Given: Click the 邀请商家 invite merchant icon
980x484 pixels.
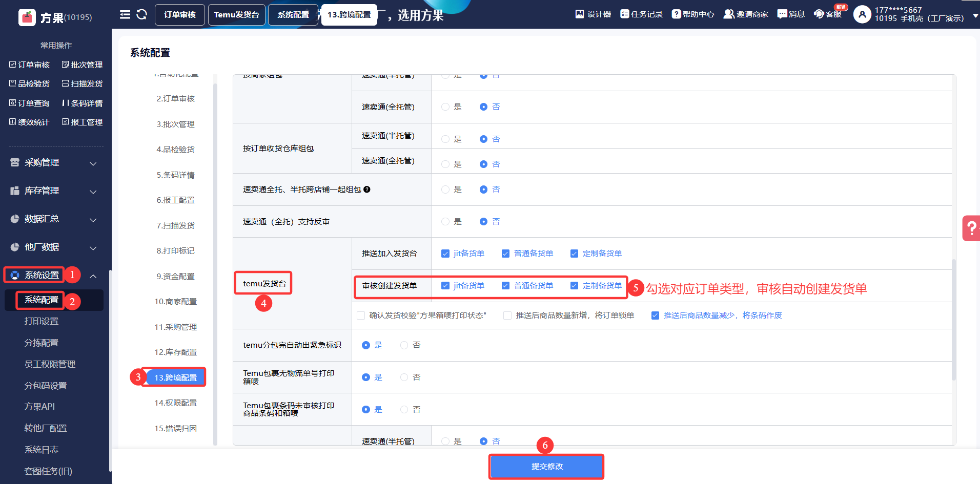Looking at the screenshot, I should (x=728, y=14).
